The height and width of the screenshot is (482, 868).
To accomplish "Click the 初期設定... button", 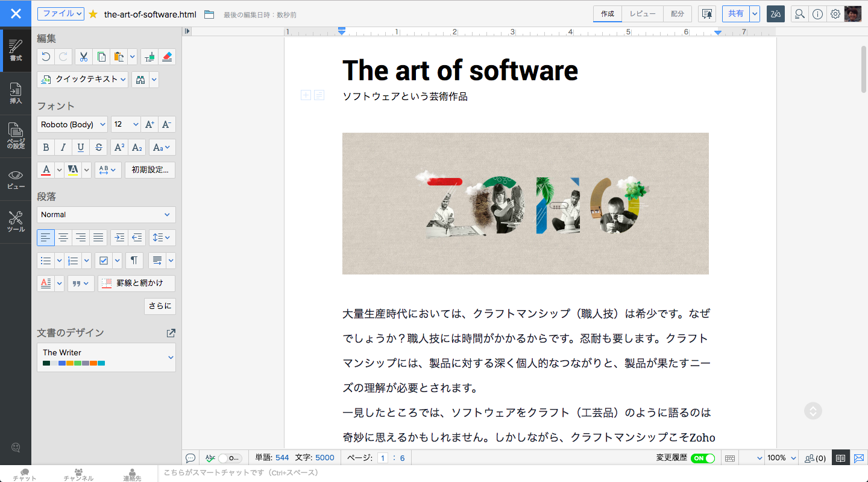I will (x=150, y=170).
